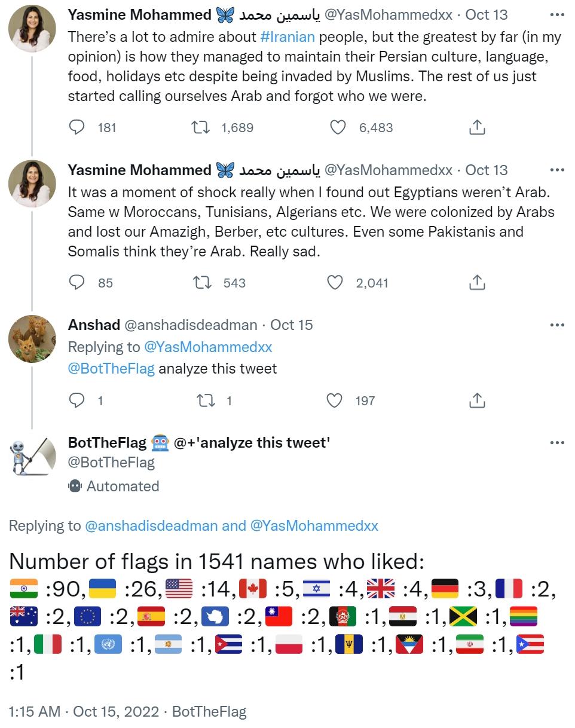Click Anshad's cat profile picture
The image size is (575, 728).
click(32, 338)
